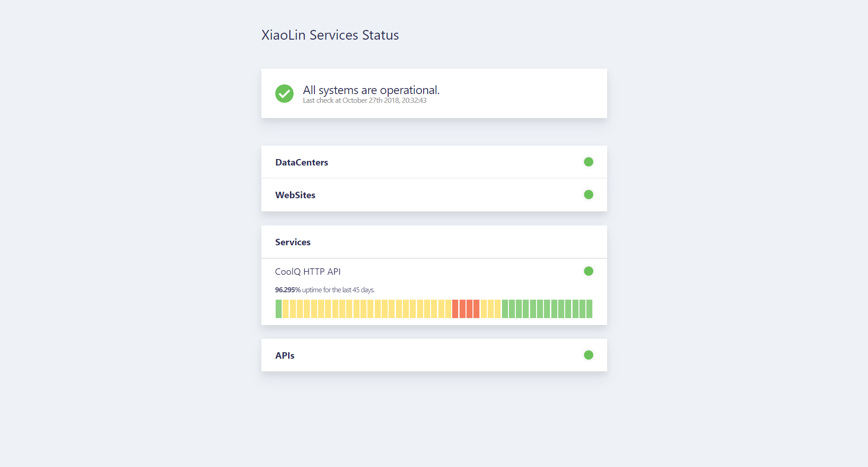The height and width of the screenshot is (467, 868).
Task: Click the WebSites green status indicator
Action: tap(588, 195)
